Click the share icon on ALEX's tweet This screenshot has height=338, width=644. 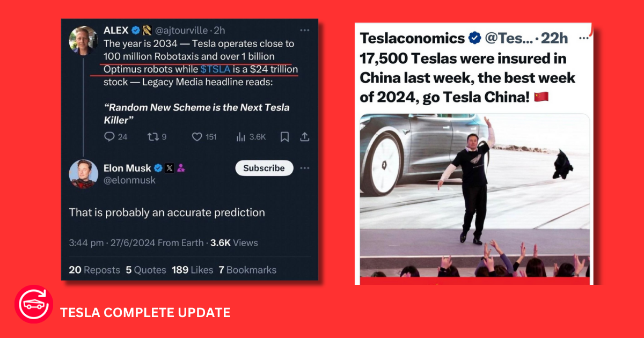(x=304, y=137)
